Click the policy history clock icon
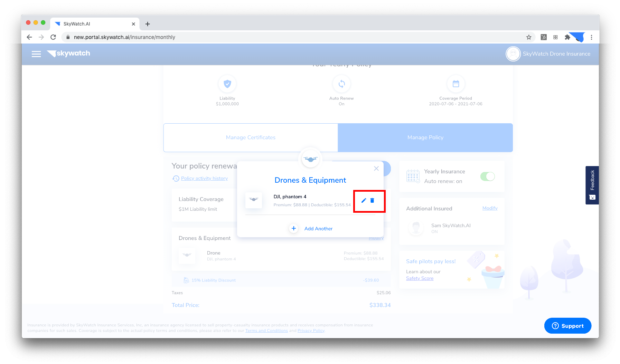620x364 pixels. pos(176,178)
